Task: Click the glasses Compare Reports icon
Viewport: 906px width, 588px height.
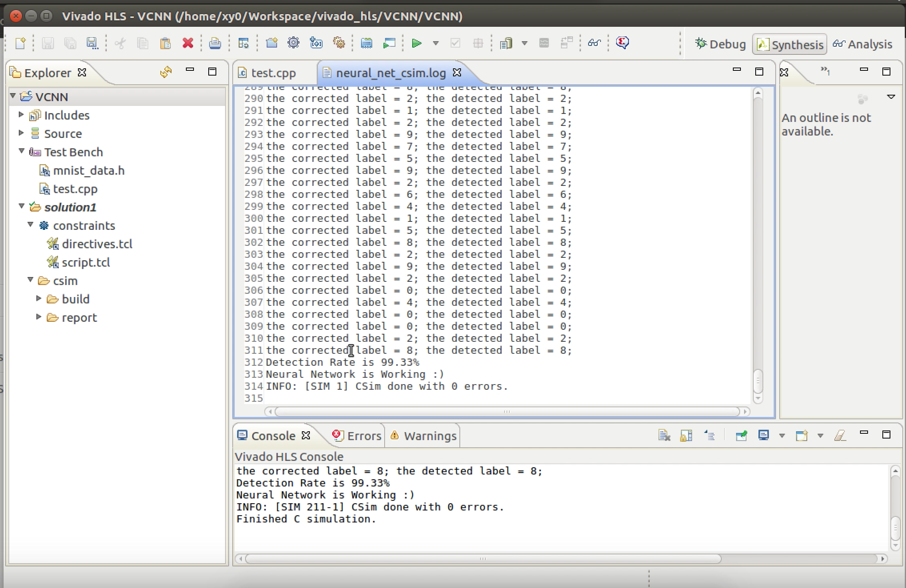Action: [594, 43]
